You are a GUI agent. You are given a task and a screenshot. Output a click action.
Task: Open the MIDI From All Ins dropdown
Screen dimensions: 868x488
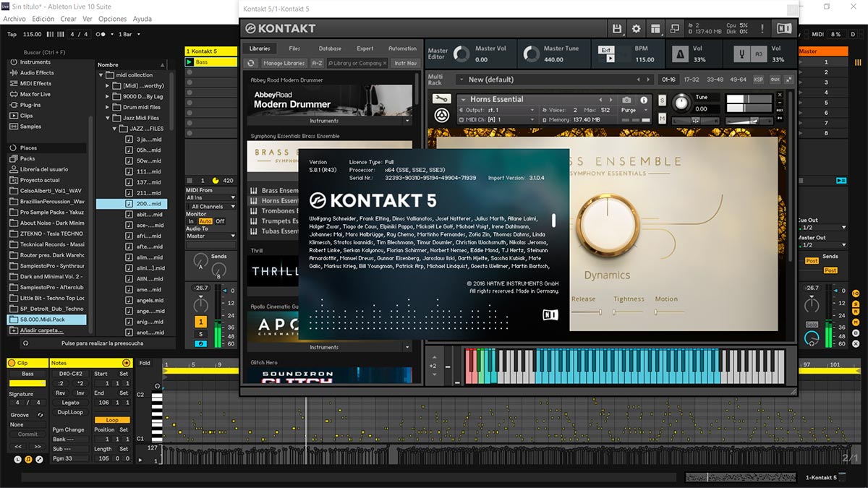coord(211,197)
